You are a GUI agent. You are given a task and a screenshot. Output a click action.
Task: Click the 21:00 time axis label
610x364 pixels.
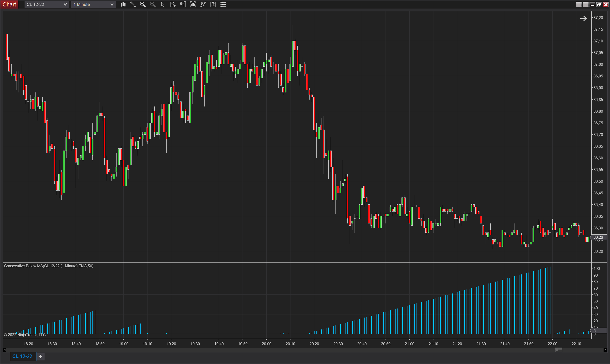click(x=410, y=344)
